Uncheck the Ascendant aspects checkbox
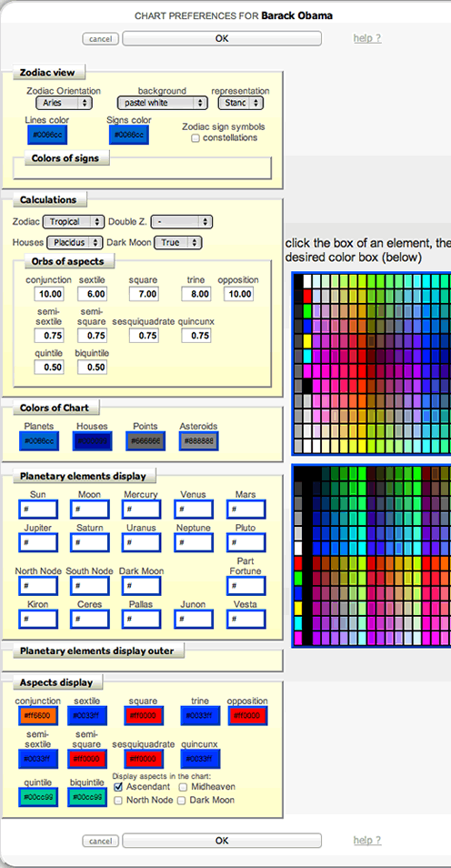 click(118, 787)
